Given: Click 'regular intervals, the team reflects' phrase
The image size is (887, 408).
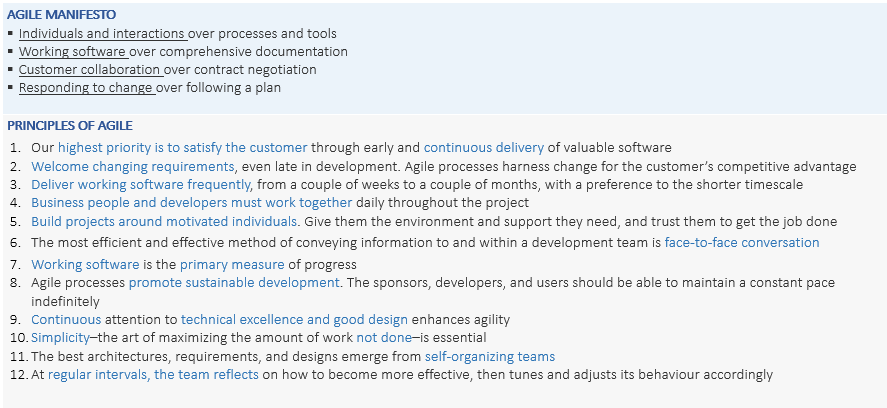Looking at the screenshot, I should 153,375.
